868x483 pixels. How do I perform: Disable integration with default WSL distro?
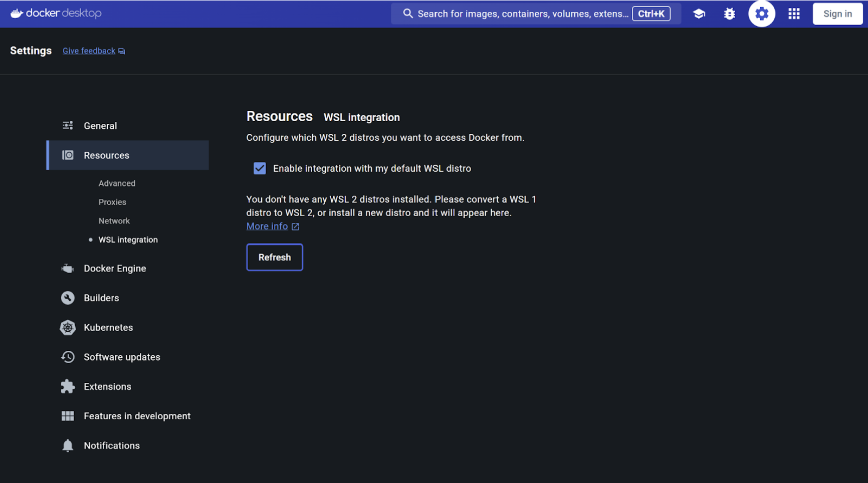pyautogui.click(x=260, y=168)
